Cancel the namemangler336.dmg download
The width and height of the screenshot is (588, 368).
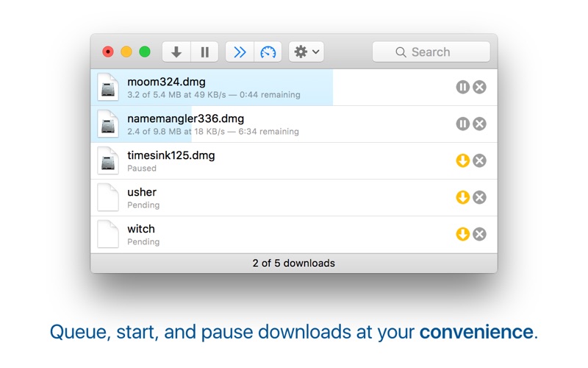click(x=479, y=124)
